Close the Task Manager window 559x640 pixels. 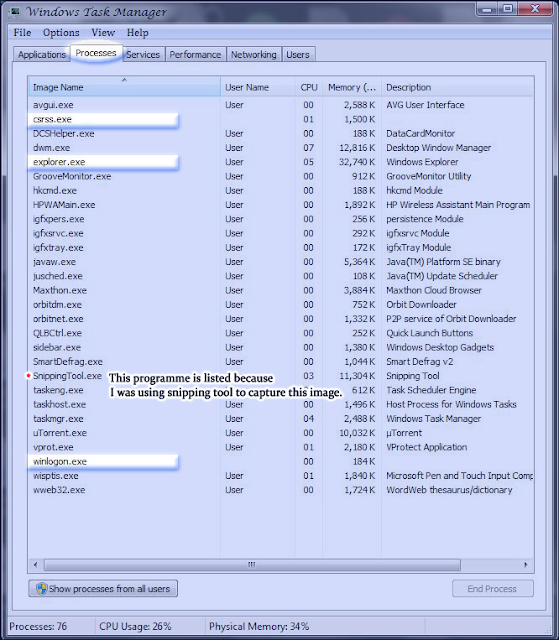(536, 9)
